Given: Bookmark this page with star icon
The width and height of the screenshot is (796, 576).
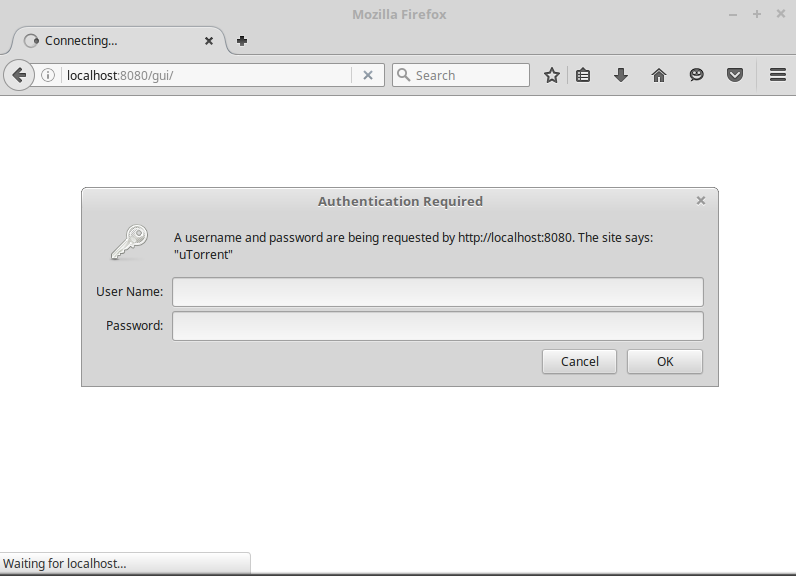Looking at the screenshot, I should pos(552,76).
